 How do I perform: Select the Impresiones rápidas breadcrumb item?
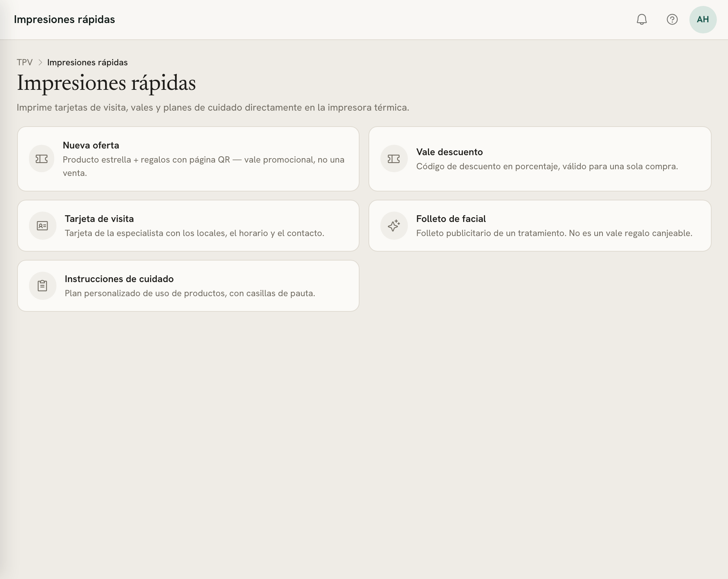pos(87,62)
